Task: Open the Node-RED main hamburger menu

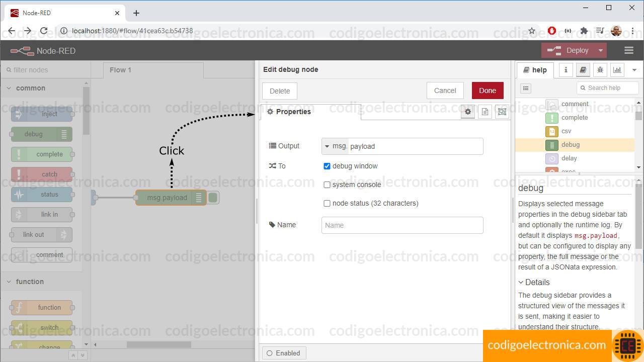Action: 628,50
